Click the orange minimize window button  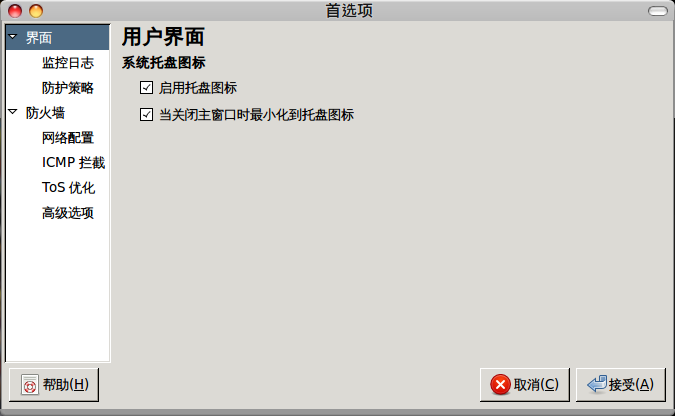[x=36, y=11]
